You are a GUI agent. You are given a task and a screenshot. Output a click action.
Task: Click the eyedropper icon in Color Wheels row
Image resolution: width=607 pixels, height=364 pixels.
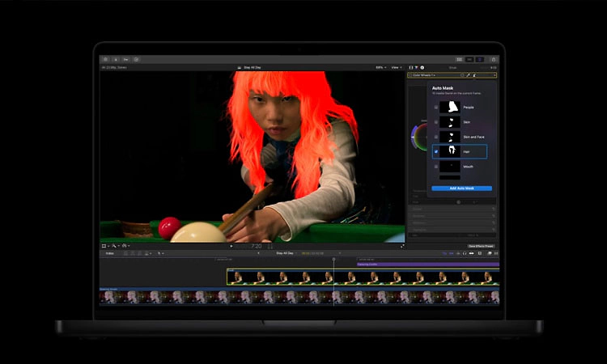click(468, 75)
